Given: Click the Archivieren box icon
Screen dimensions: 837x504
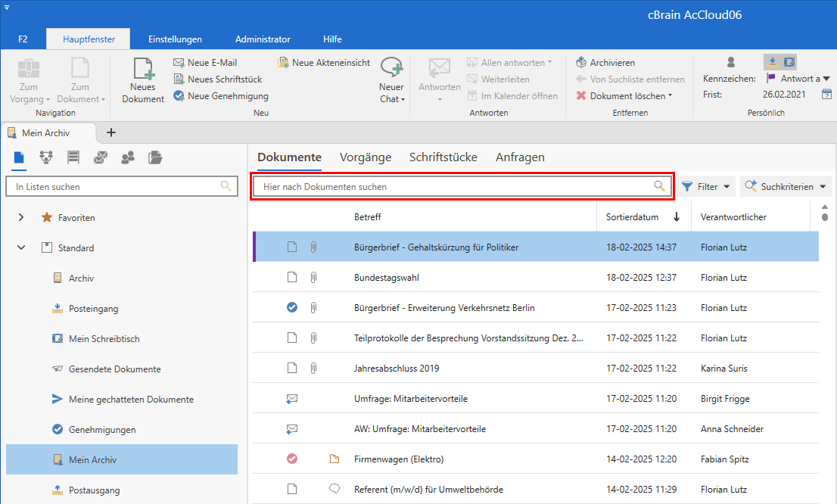Looking at the screenshot, I should [x=581, y=63].
